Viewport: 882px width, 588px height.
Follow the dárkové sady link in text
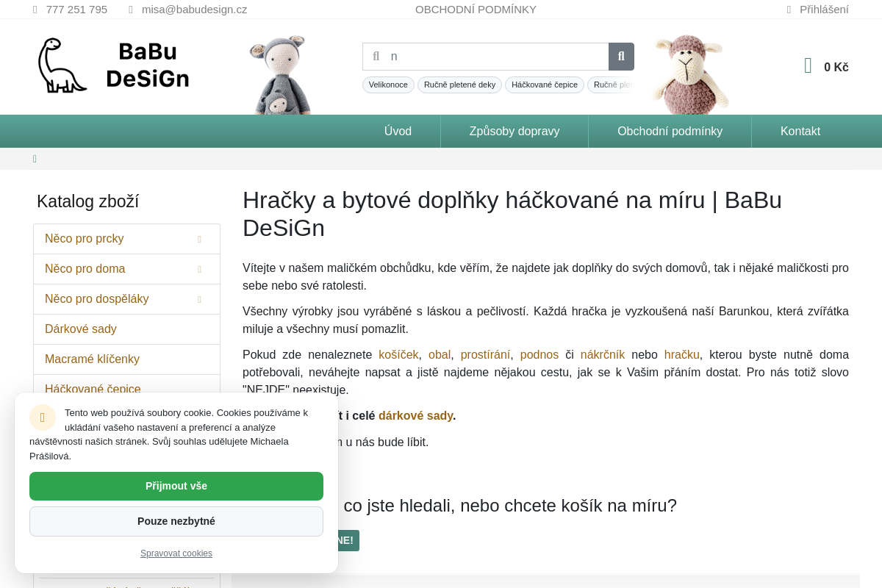415,415
